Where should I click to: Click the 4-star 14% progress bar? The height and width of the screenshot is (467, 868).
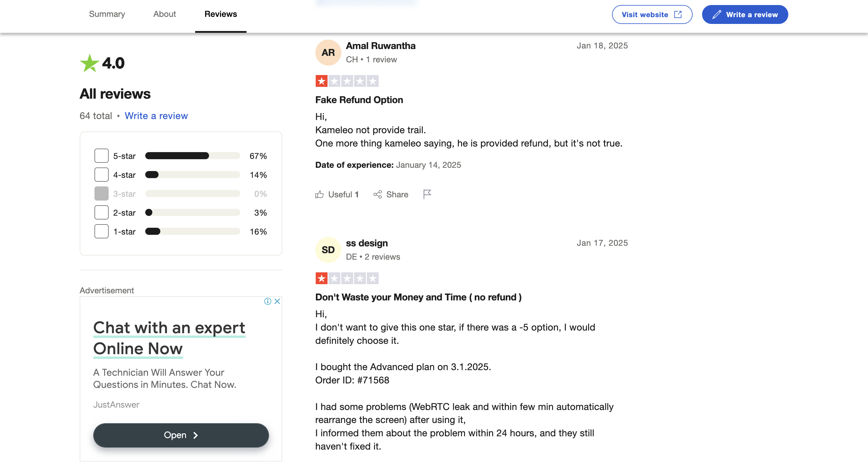pos(192,175)
